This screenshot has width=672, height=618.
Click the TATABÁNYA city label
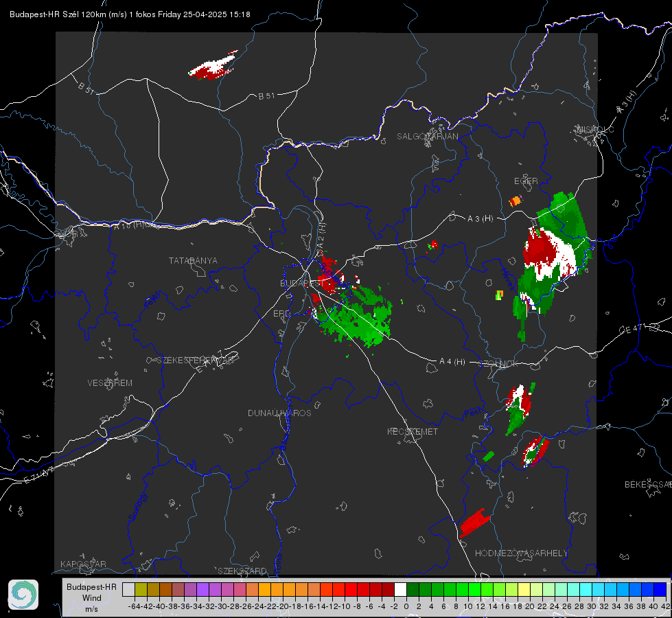coord(193,260)
